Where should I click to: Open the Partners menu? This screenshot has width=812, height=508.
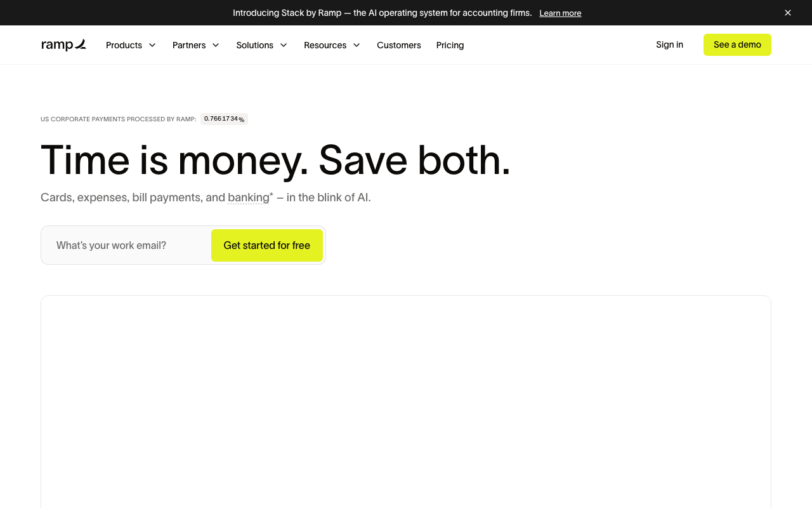[189, 45]
